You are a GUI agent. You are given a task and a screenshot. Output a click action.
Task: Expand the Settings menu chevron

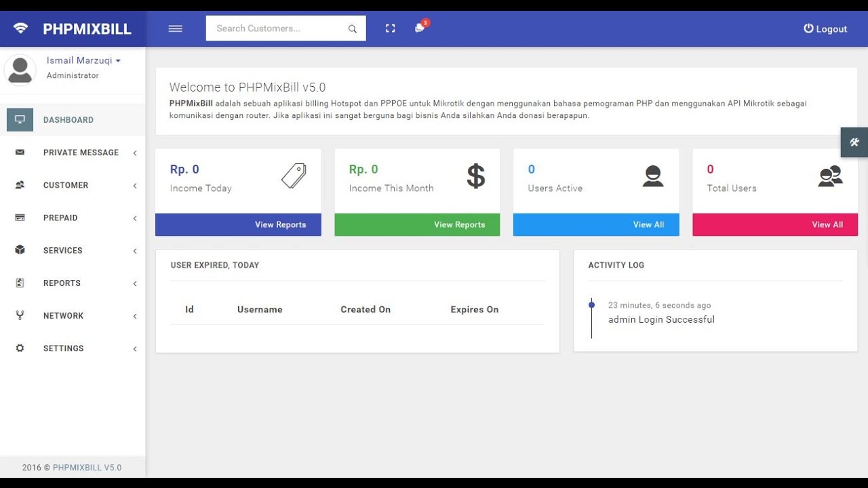click(x=135, y=348)
